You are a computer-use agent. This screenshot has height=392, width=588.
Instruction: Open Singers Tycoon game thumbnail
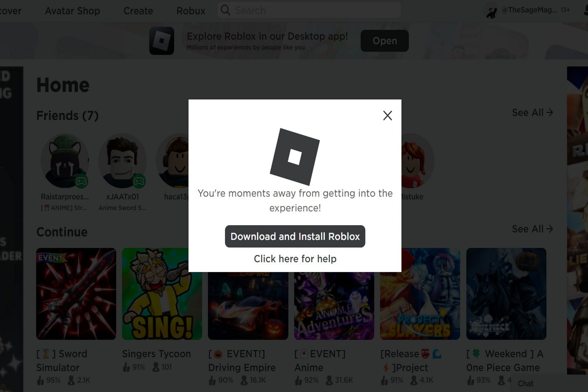click(162, 294)
